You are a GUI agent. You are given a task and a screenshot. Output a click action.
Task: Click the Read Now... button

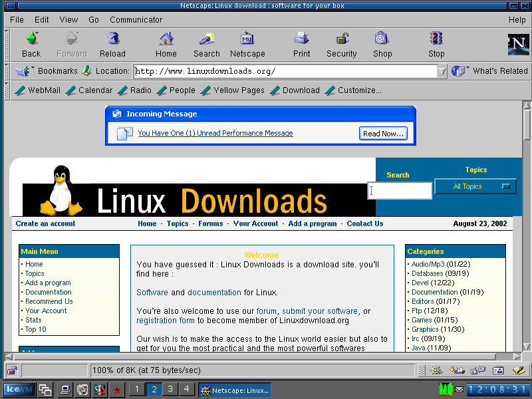coord(383,133)
